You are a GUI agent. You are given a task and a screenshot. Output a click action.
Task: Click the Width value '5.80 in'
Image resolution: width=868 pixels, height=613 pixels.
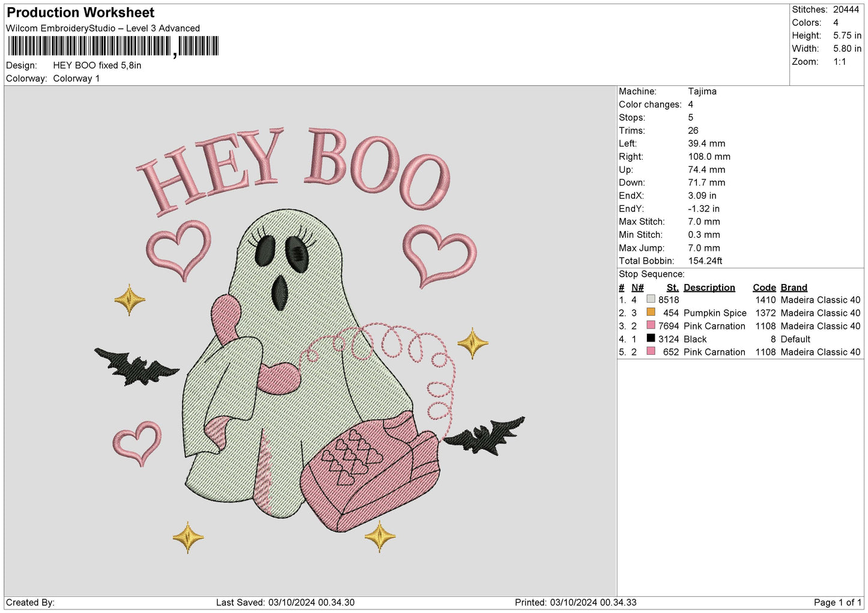847,49
